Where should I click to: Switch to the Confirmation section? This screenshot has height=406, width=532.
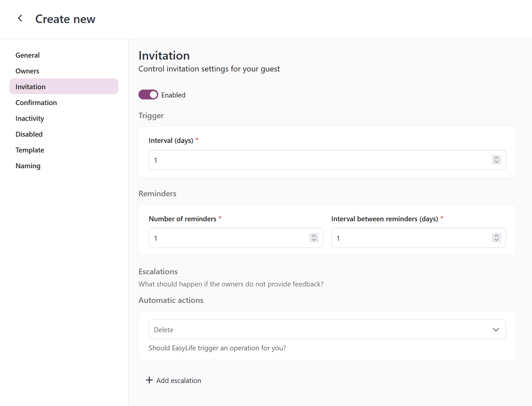36,103
